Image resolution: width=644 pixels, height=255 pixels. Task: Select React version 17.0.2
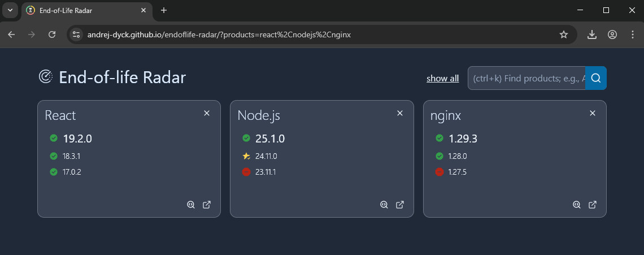click(x=72, y=172)
